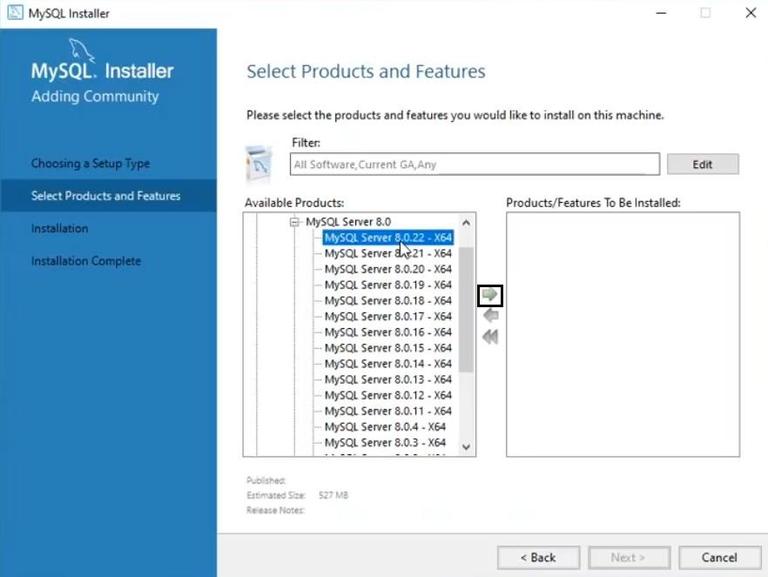
Task: Select MySQL Server 8.0.19 - X64
Action: tap(388, 285)
